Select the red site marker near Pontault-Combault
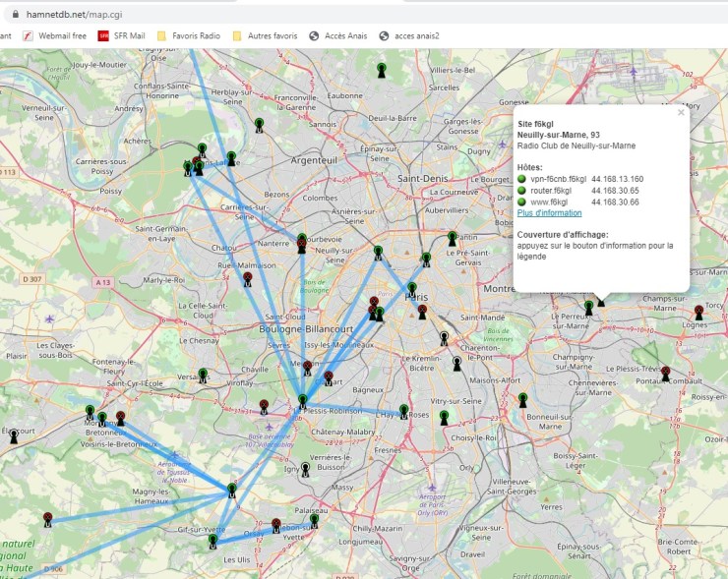Screen dimensions: 728x579 point(665,374)
